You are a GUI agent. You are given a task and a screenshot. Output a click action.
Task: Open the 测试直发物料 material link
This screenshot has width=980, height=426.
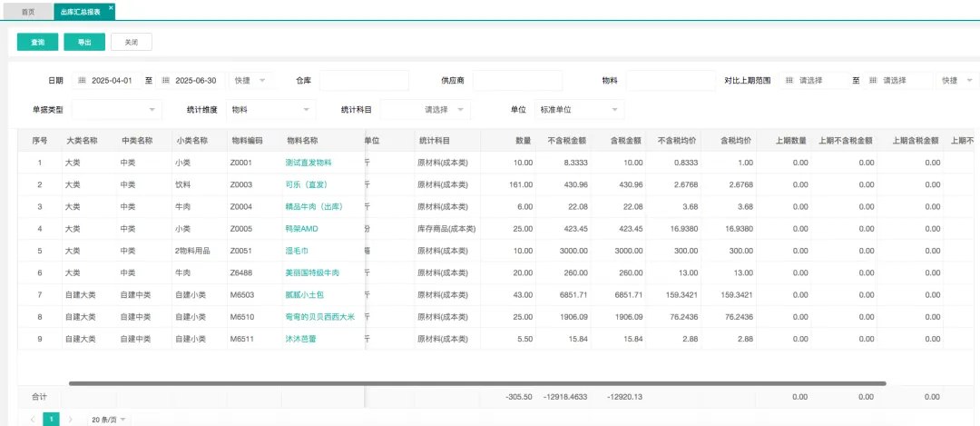coord(308,163)
